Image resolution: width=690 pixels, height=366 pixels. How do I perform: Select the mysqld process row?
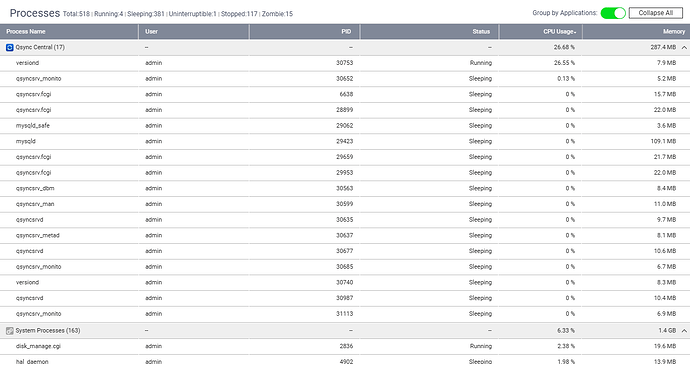(x=345, y=141)
